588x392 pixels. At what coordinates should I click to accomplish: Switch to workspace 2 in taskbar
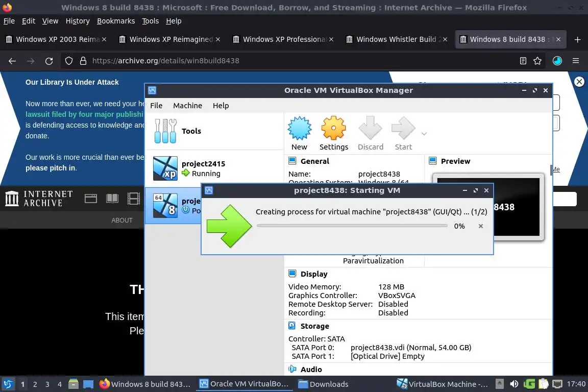coord(35,384)
